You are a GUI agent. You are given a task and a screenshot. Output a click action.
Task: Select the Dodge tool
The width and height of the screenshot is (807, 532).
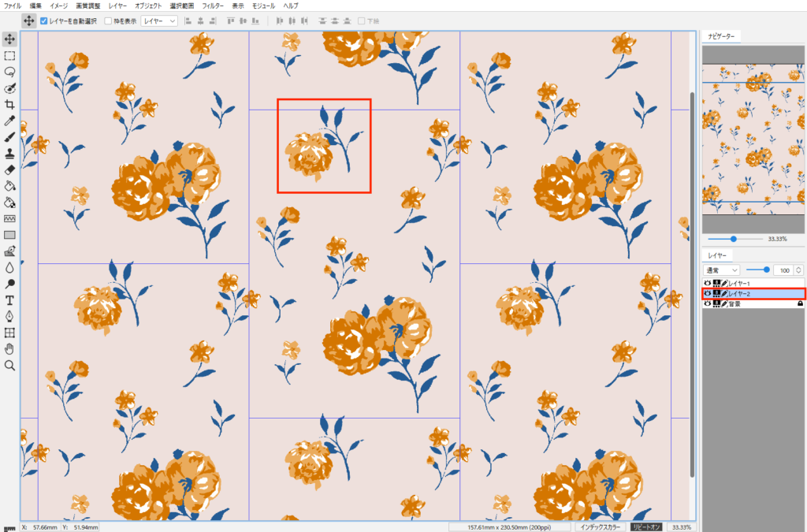(9, 284)
